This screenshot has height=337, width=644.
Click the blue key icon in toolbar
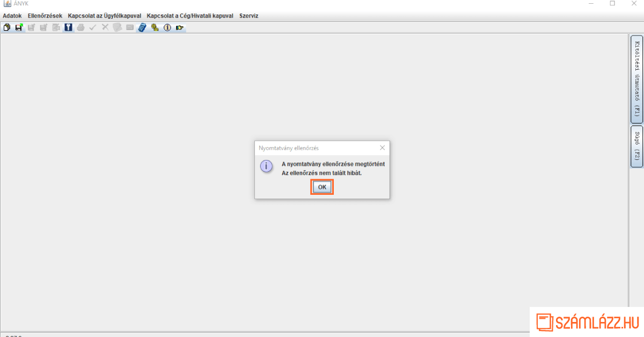tap(68, 27)
